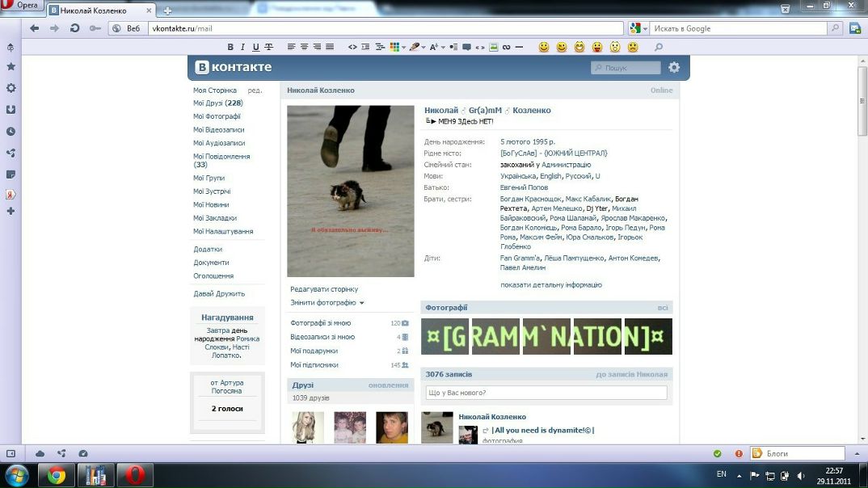Toggle Italic formatting in the toolbar
This screenshot has height=488, width=868.
click(x=243, y=47)
